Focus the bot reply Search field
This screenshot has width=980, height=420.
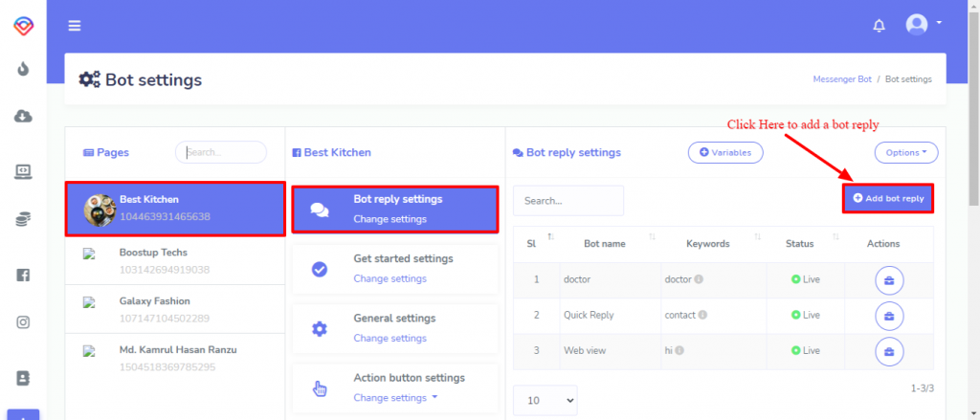(568, 201)
